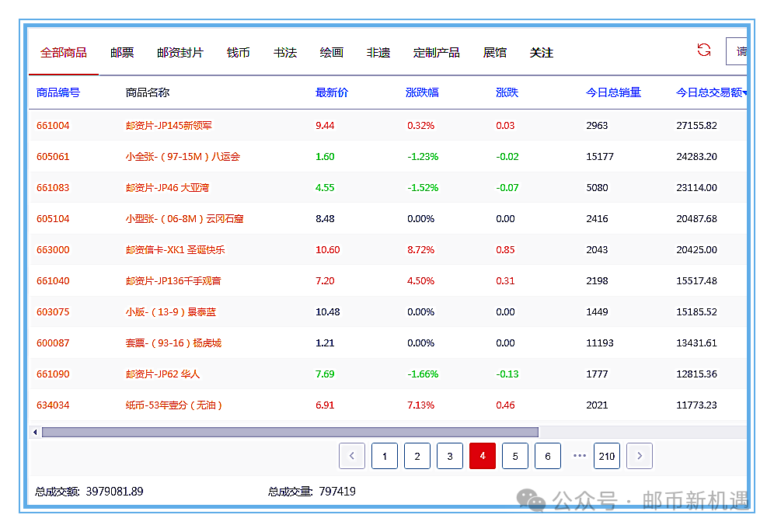Image resolution: width=774 pixels, height=532 pixels.
Task: Open product code 605061
Action: point(53,156)
